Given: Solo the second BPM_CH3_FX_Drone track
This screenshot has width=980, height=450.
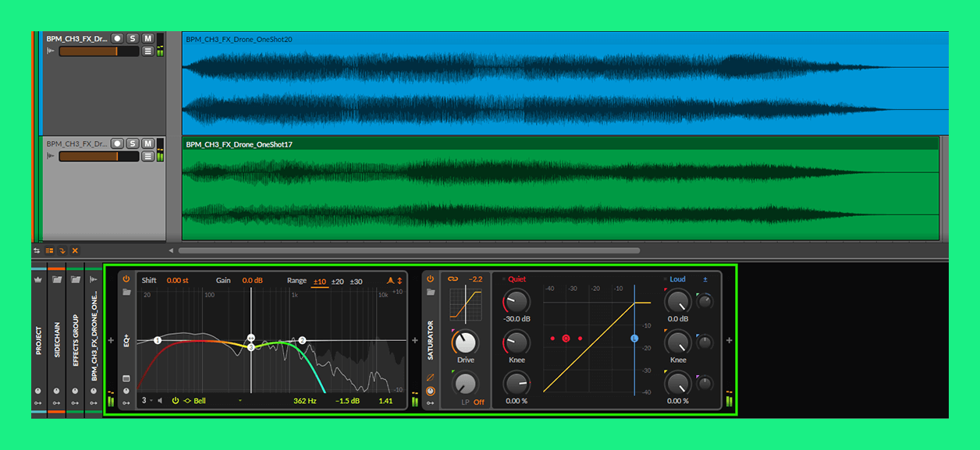Looking at the screenshot, I should (133, 144).
